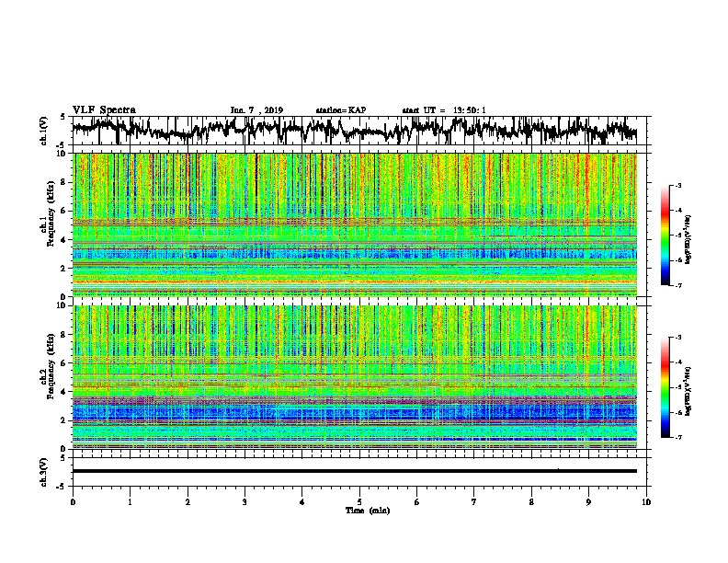728x563 pixels.
Task: Click the "5" tick on ch.1(V) axis
Action: point(63,117)
